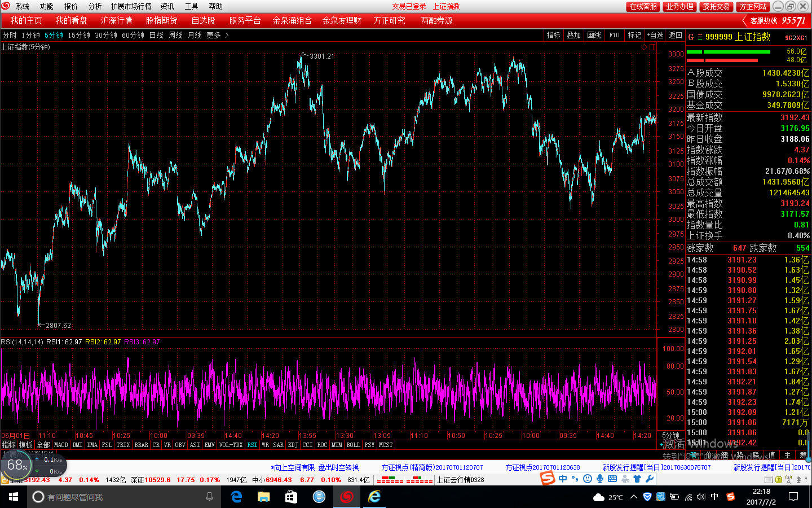Click the 返回 back button
Viewport: 812px width, 508px height.
tap(675, 35)
